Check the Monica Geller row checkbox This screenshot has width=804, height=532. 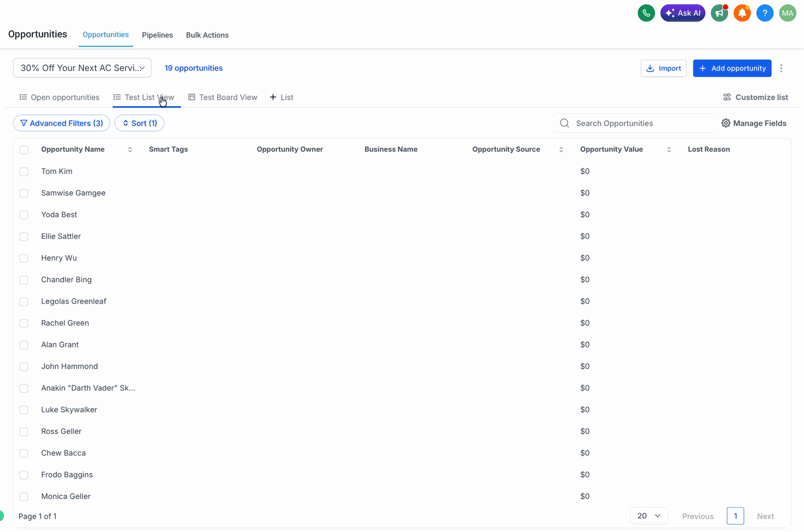pos(24,496)
